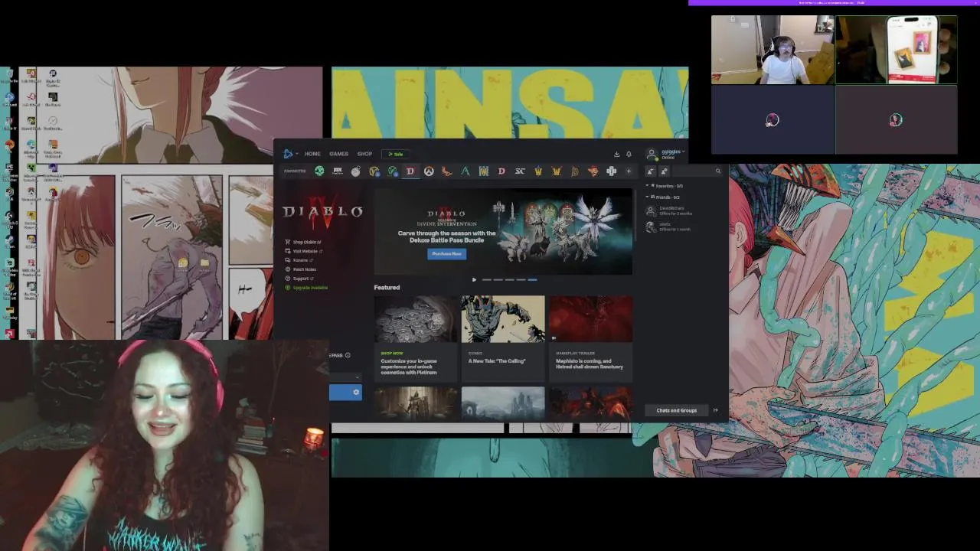Go to the HOME tab
This screenshot has height=551, width=980.
pos(312,154)
